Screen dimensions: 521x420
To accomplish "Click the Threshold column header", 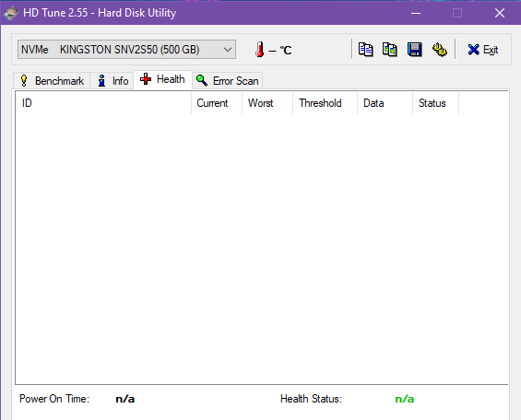I will 325,103.
